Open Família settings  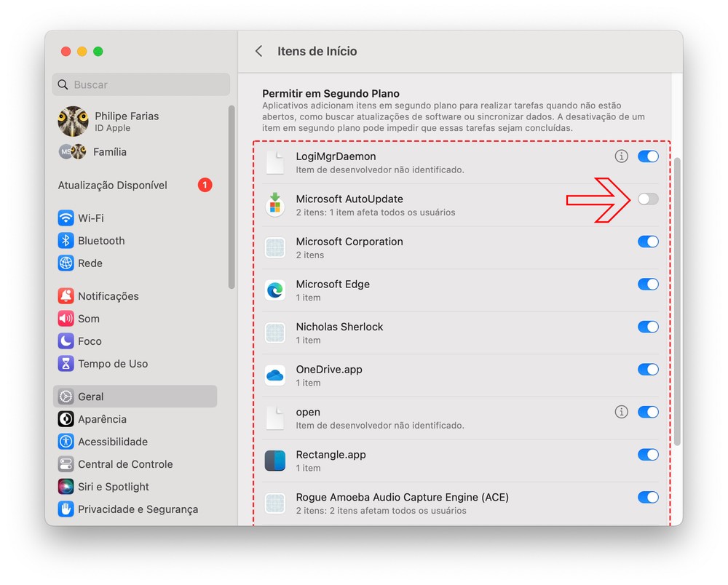click(x=135, y=151)
